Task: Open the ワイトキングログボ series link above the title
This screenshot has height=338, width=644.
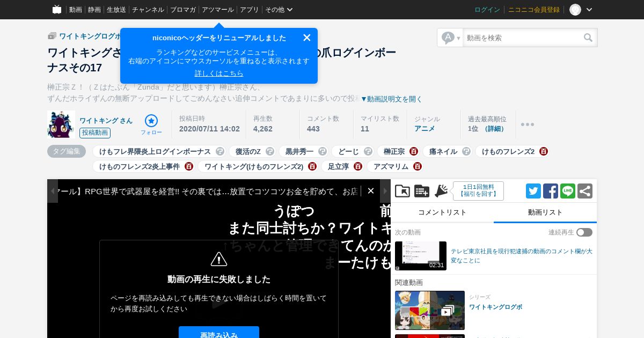Action: [x=90, y=36]
